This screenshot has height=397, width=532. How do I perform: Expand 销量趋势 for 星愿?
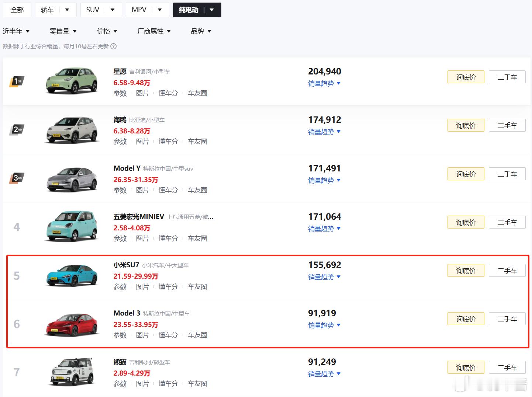324,84
